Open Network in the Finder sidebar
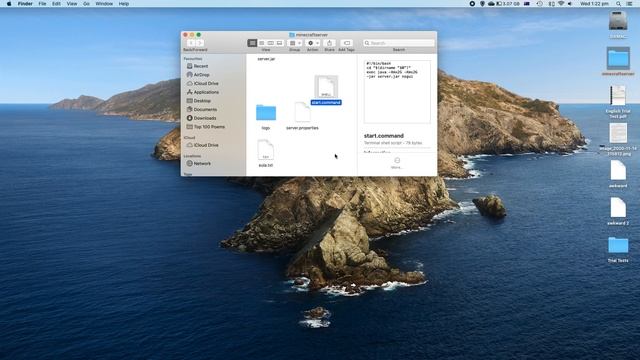 point(202,163)
